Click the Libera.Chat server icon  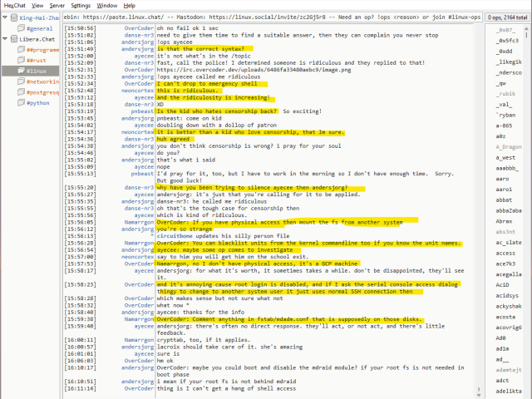[13, 38]
